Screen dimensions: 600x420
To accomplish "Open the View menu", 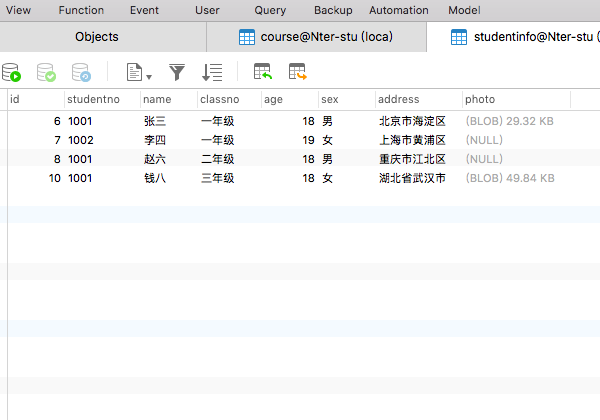I will pyautogui.click(x=18, y=10).
